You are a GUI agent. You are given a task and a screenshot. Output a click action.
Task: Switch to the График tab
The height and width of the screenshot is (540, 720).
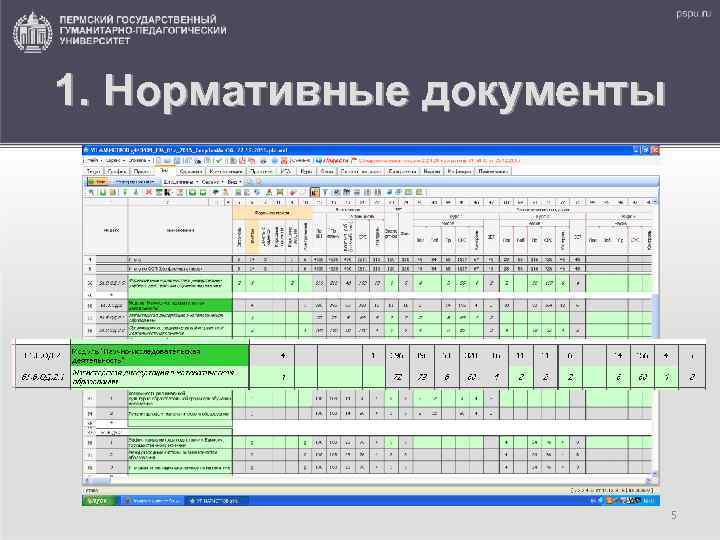117,172
